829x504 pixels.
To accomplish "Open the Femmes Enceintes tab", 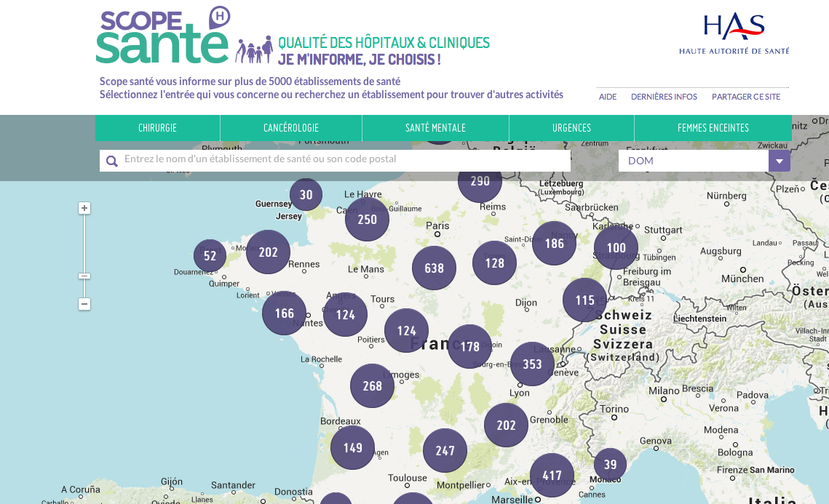I will 713,128.
